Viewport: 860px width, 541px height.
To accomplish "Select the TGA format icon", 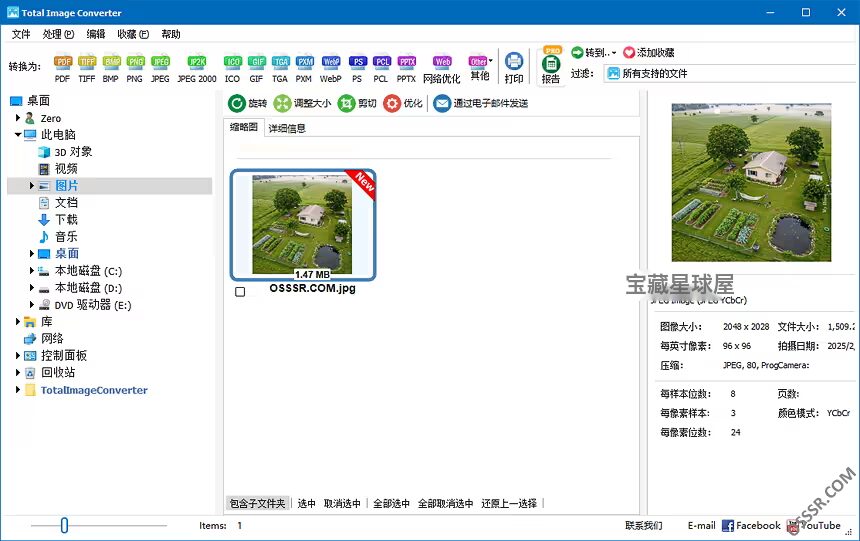I will click(x=280, y=67).
